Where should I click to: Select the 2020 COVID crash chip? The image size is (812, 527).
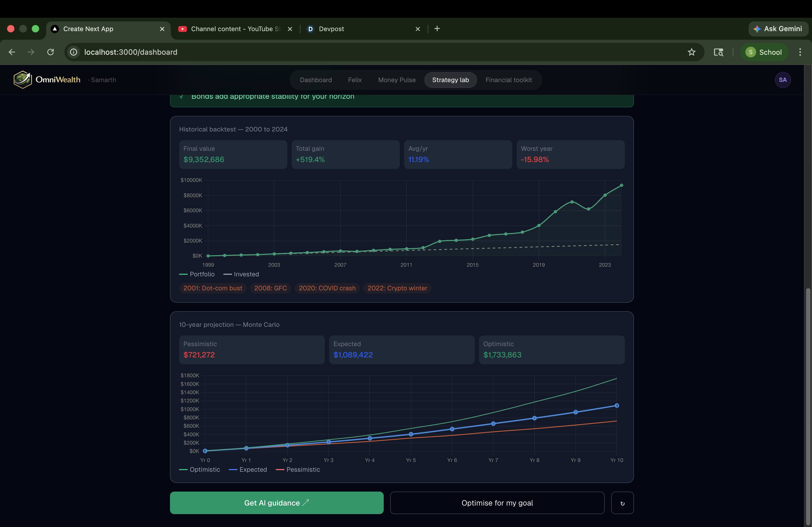tap(327, 288)
